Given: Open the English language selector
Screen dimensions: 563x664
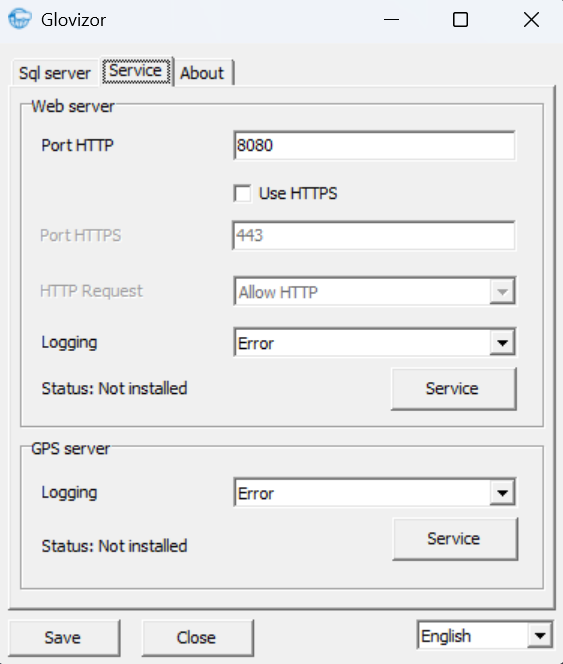Looking at the screenshot, I should click(x=485, y=635).
